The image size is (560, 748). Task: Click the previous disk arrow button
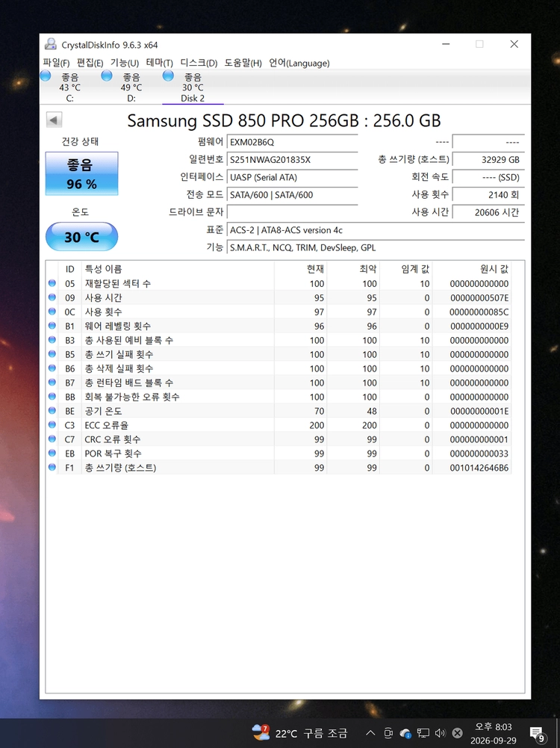click(55, 120)
